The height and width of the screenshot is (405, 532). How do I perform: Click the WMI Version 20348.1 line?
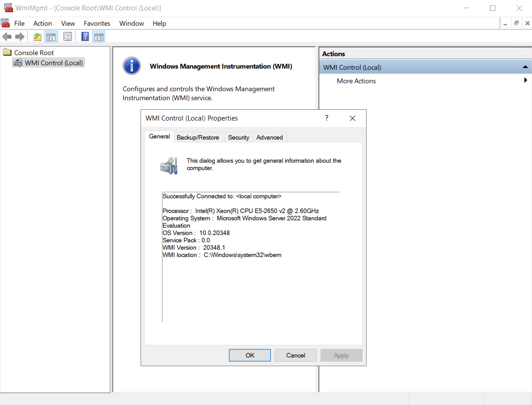point(194,248)
